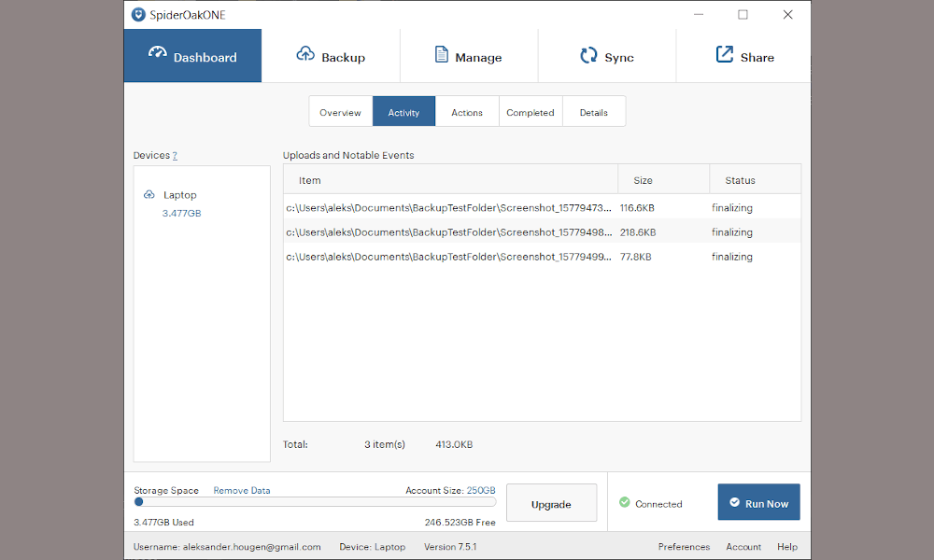Click the Backup cloud upload icon
The height and width of the screenshot is (560, 934).
(305, 53)
